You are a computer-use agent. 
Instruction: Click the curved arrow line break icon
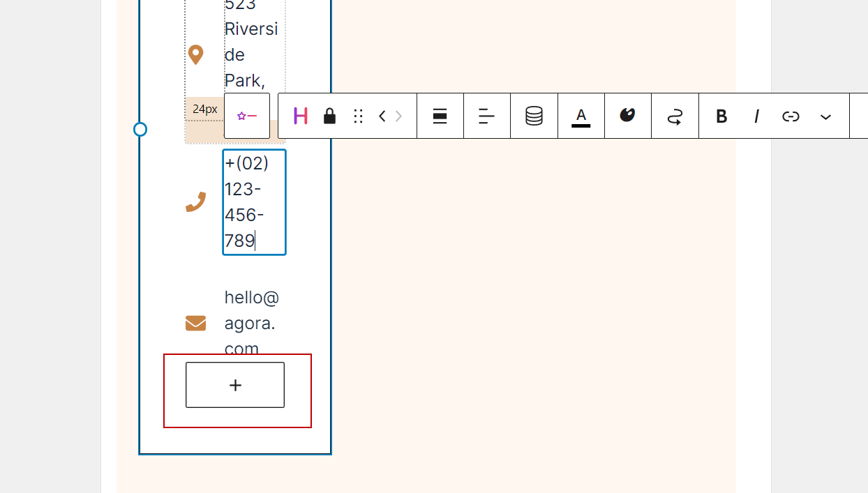click(675, 116)
